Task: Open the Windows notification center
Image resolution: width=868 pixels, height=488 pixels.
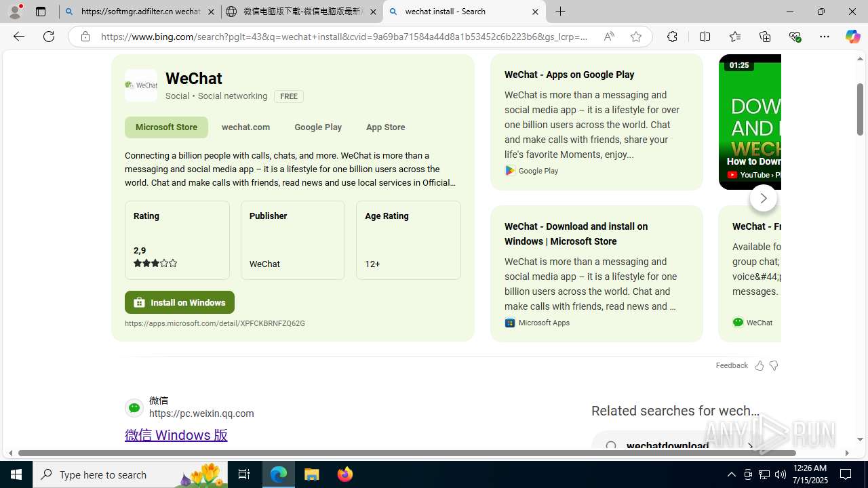Action: (x=846, y=474)
